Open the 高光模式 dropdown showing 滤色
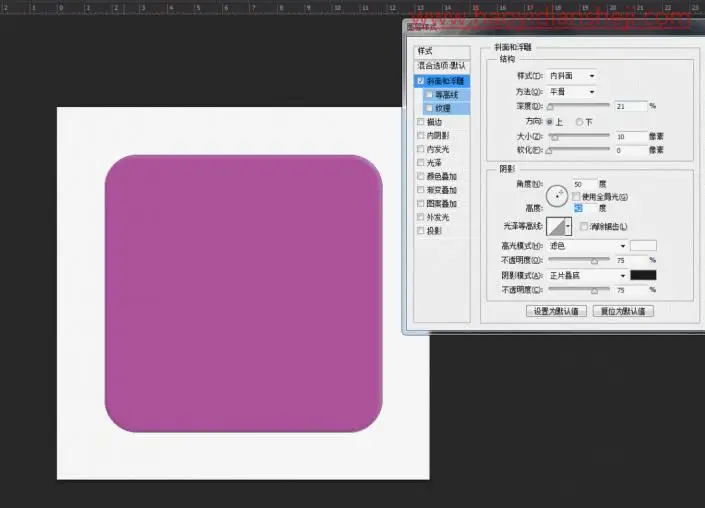This screenshot has width=705, height=508. 587,246
